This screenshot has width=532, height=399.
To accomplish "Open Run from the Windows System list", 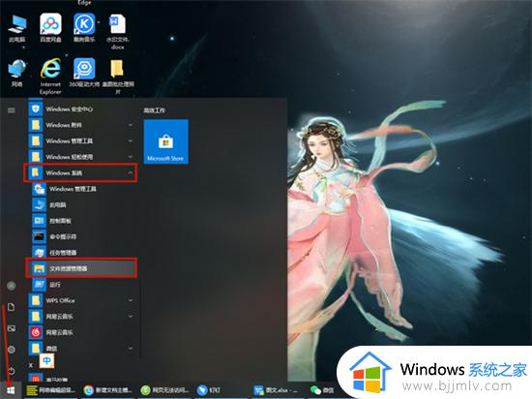I will [x=83, y=285].
